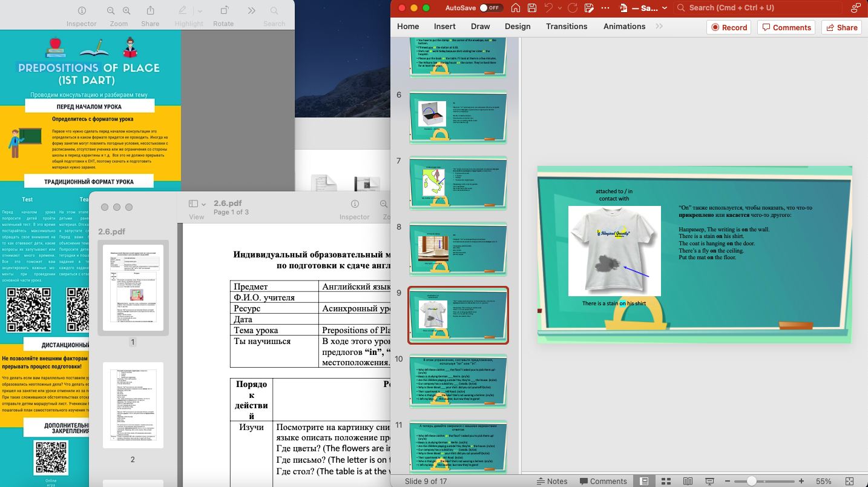Start Slide Show from status bar icon
Screen dimensions: 868x487
pos(709,481)
